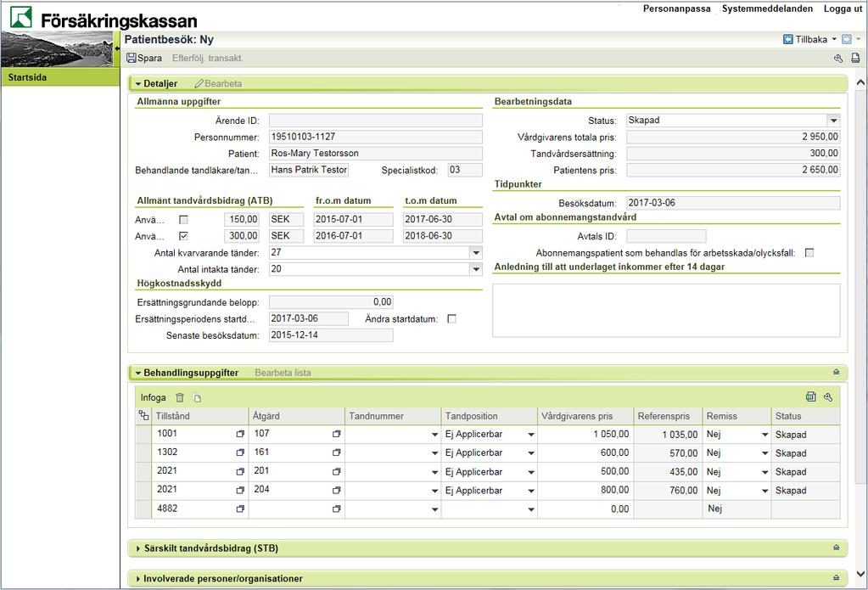The height and width of the screenshot is (590, 868).
Task: Open value help for Åtgärd 161
Action: click(337, 452)
